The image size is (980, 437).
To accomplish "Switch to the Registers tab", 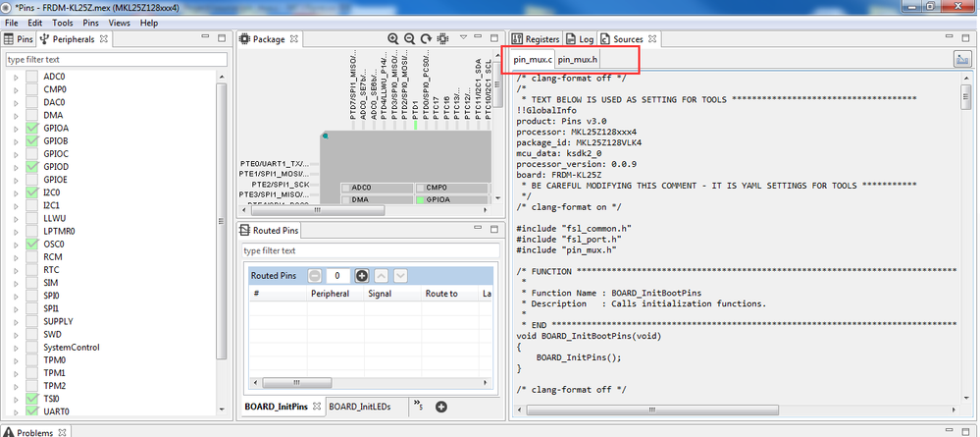I will pyautogui.click(x=537, y=39).
